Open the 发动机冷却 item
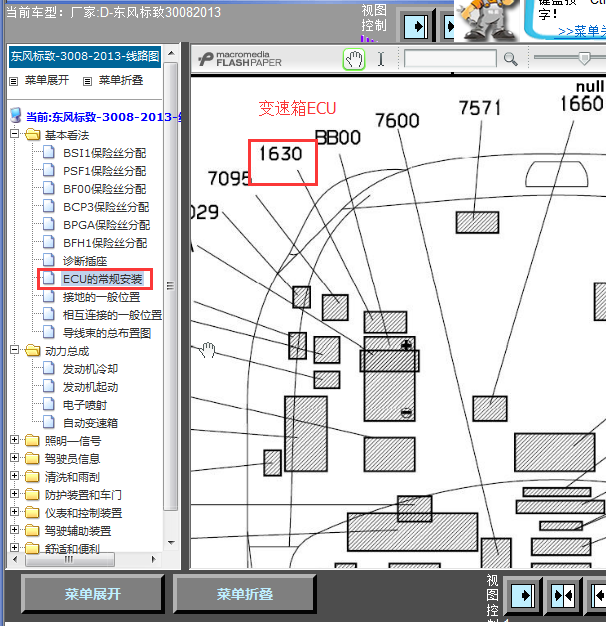 point(90,369)
